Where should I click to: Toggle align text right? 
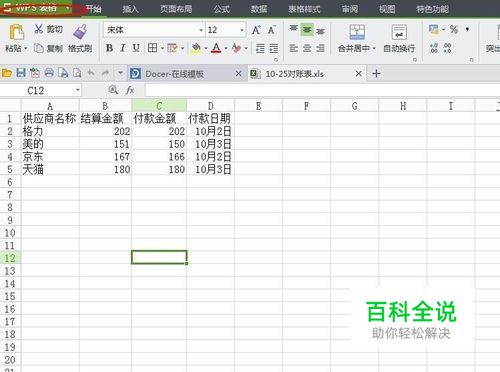(x=320, y=49)
